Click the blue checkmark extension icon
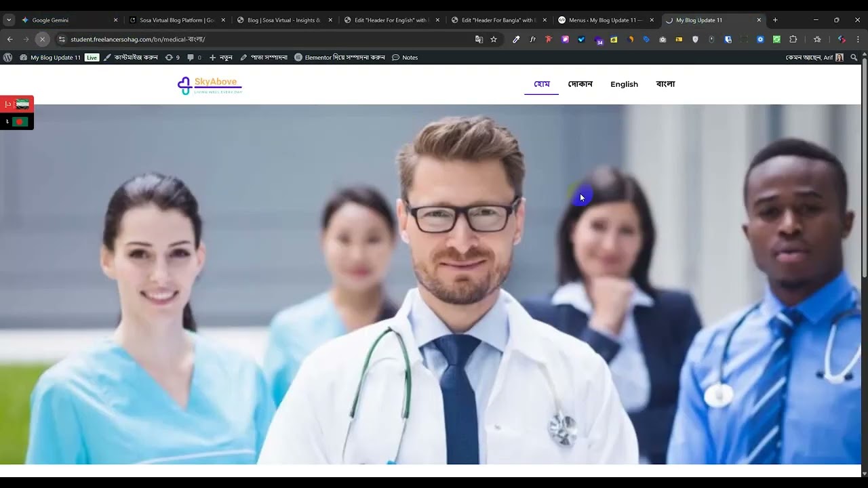This screenshot has height=488, width=868. click(581, 39)
